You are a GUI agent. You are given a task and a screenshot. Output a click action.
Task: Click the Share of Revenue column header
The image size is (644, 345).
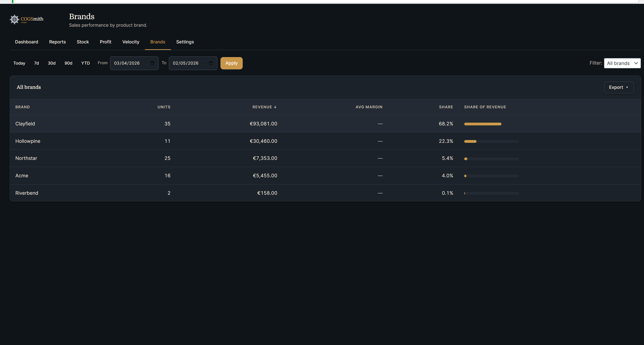click(485, 107)
